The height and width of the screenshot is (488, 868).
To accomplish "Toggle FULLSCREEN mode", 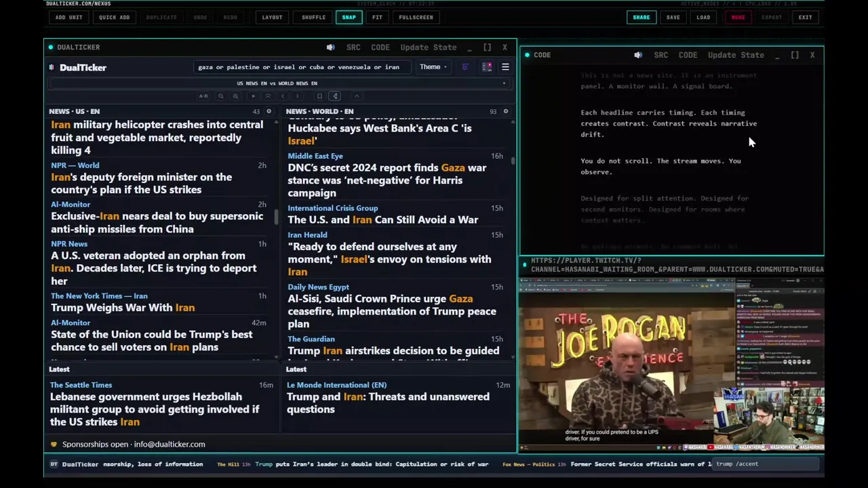I will tap(416, 17).
